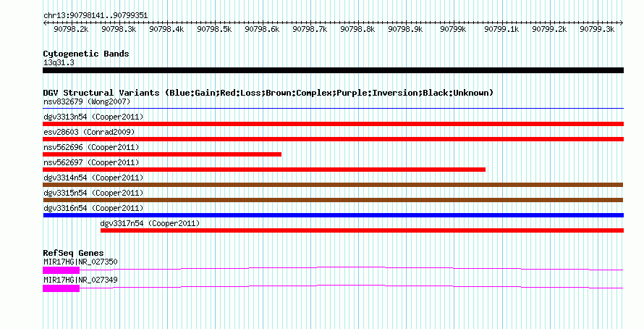Click the 90799.2k ruler tick label

549,29
